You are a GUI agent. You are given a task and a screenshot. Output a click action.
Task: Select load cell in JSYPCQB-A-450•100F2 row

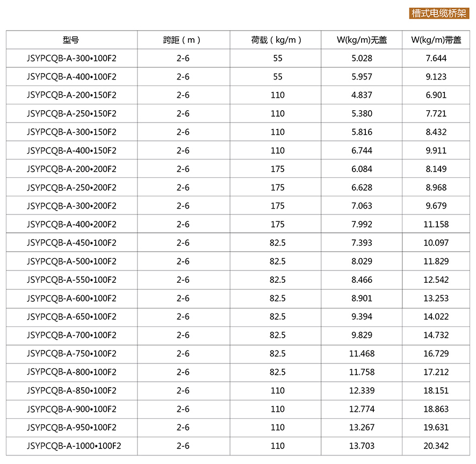coord(277,242)
